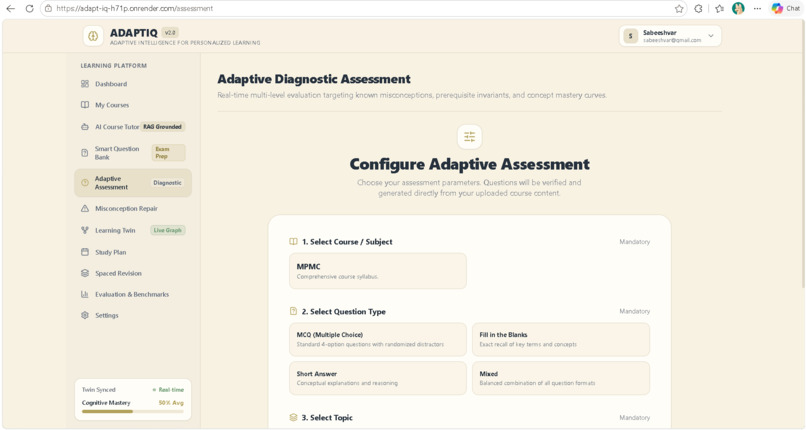Expand the Sabeeshvar account dropdown chevron

tap(711, 36)
